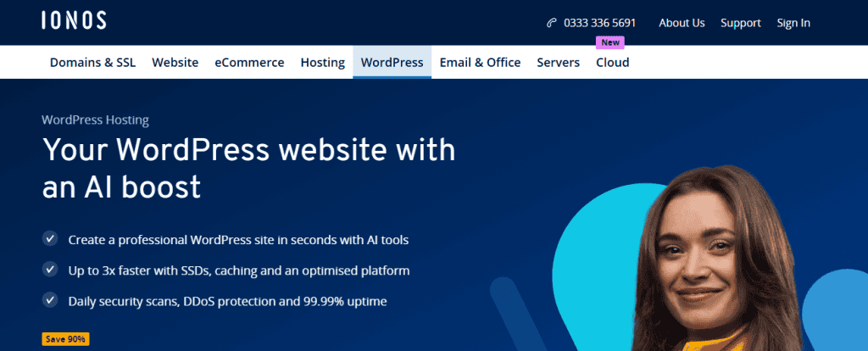Click the phone handset icon

(551, 23)
